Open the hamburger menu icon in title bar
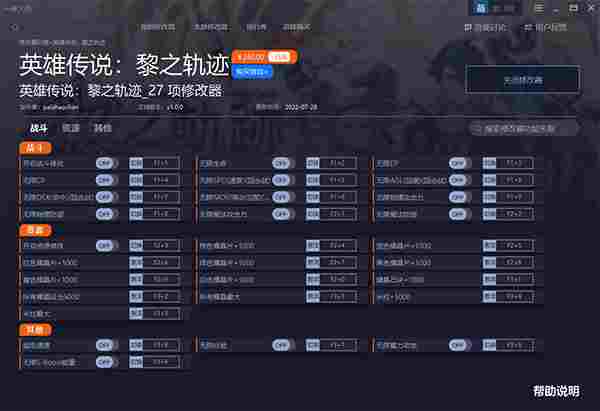 click(x=539, y=8)
